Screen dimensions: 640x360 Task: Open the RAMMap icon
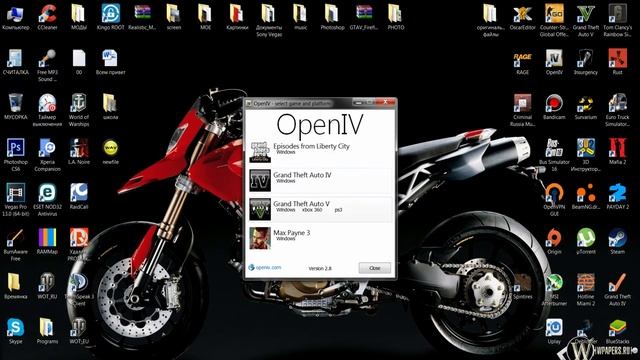pyautogui.click(x=47, y=241)
